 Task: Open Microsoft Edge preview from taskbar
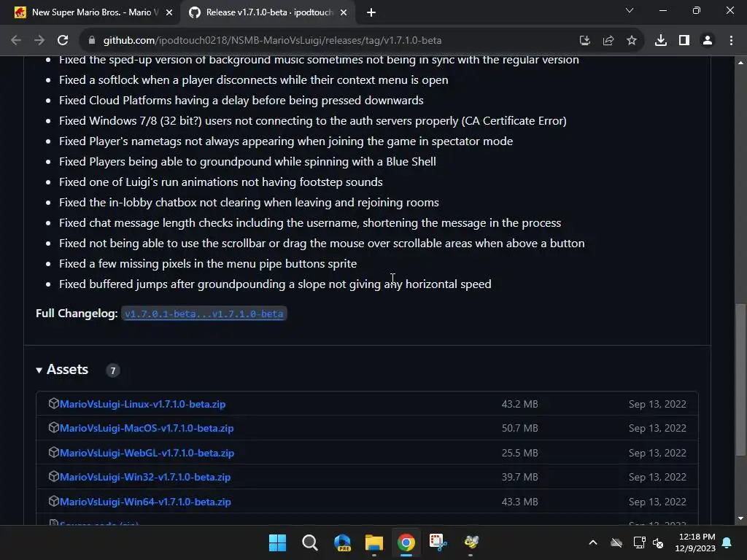pyautogui.click(x=342, y=542)
